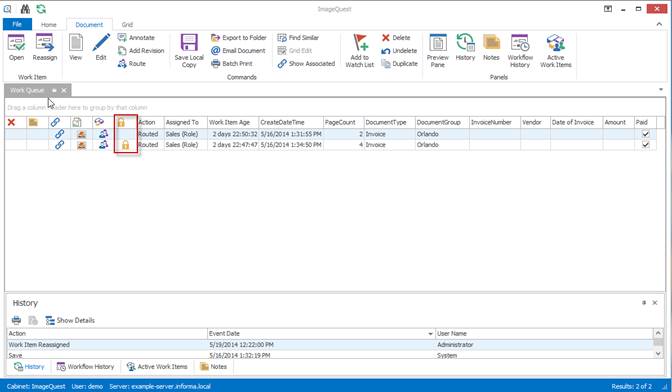Image resolution: width=672 pixels, height=392 pixels.
Task: Pin the Work Queue tab
Action: point(54,90)
